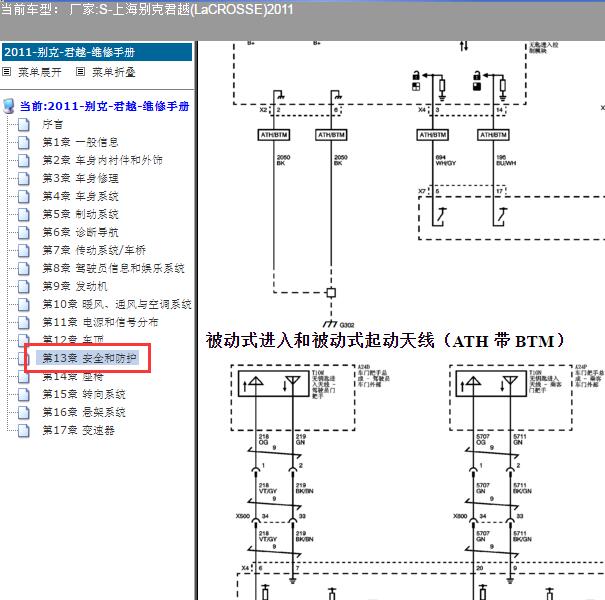Open the 序言 preface entry

coord(52,124)
